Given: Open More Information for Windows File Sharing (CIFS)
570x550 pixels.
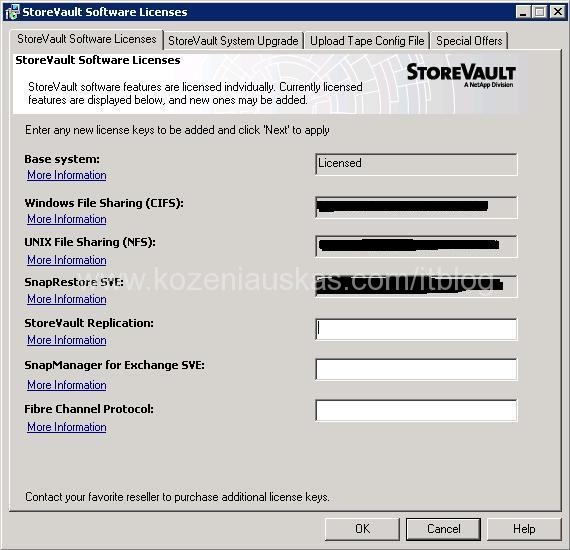Looking at the screenshot, I should (67, 219).
